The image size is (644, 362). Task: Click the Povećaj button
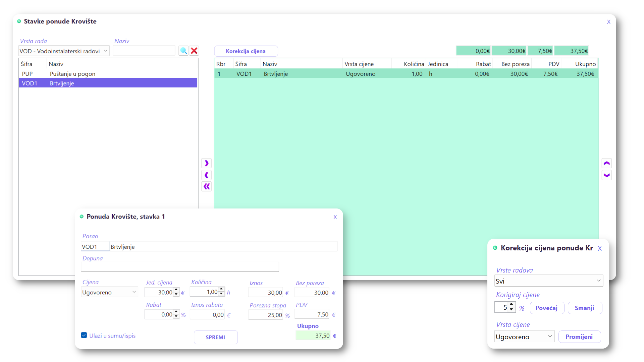[546, 308]
